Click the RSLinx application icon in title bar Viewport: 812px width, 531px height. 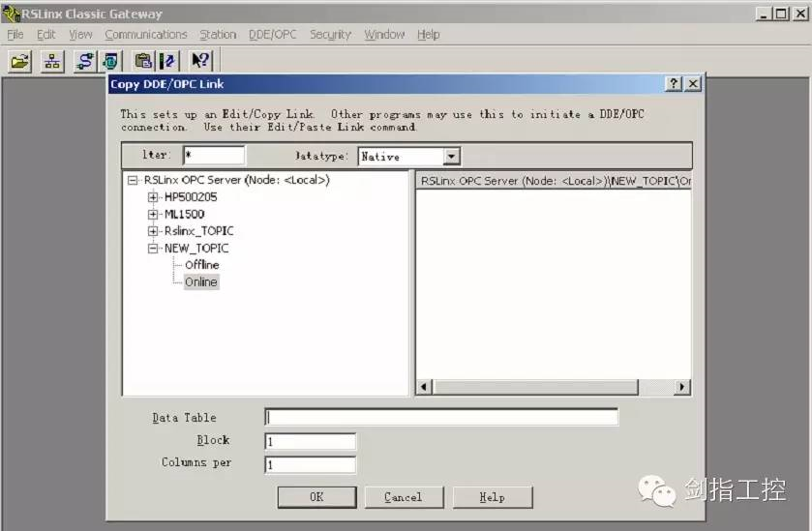11,13
